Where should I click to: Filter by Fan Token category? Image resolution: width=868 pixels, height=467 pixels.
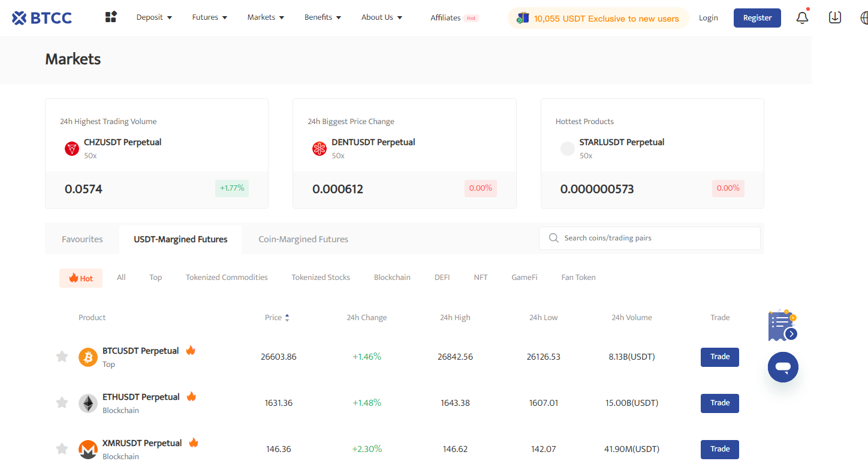coord(578,278)
